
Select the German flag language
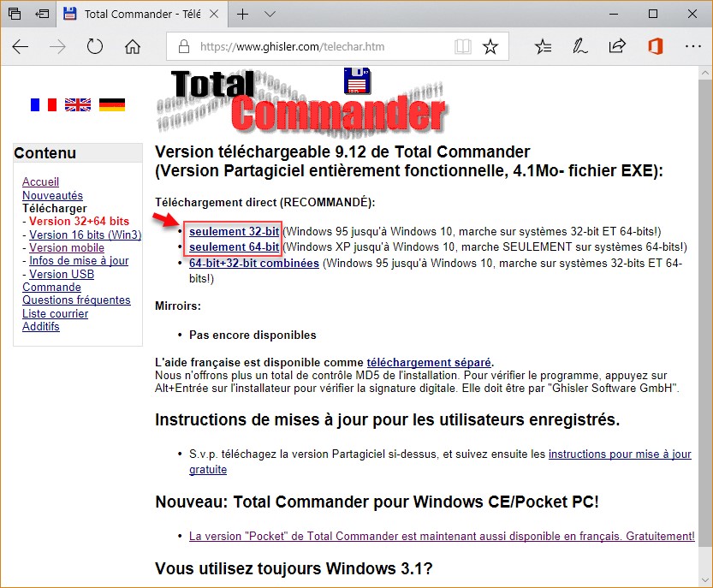pyautogui.click(x=112, y=104)
